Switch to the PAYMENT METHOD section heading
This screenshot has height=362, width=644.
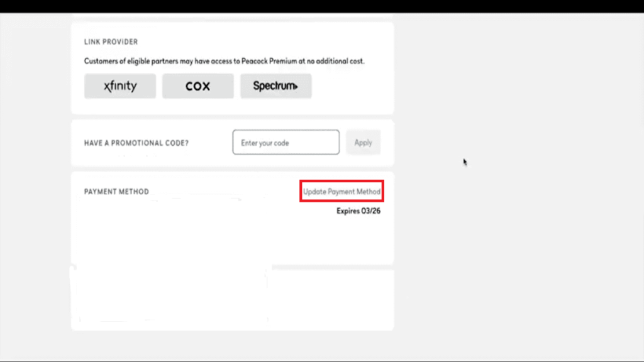click(x=116, y=191)
